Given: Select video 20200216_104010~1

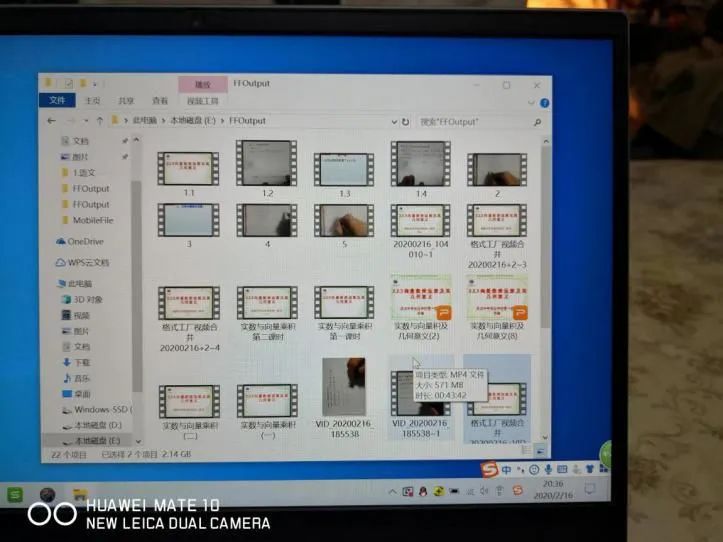Looking at the screenshot, I should 421,231.
